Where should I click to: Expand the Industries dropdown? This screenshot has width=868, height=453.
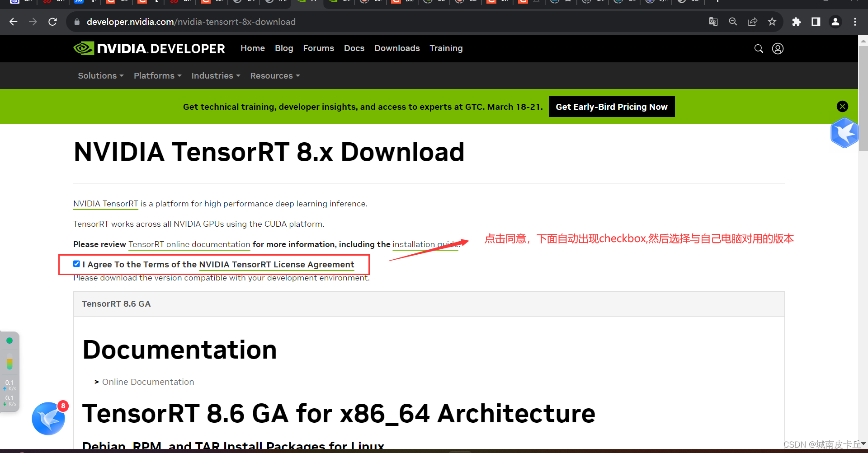216,76
